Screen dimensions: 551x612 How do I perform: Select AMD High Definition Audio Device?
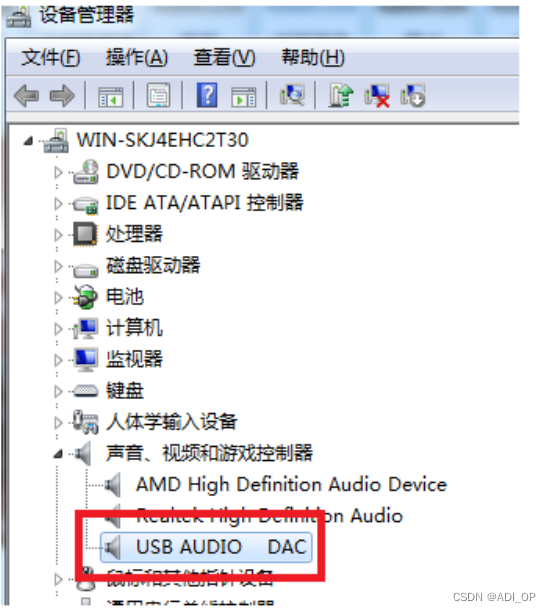[291, 484]
